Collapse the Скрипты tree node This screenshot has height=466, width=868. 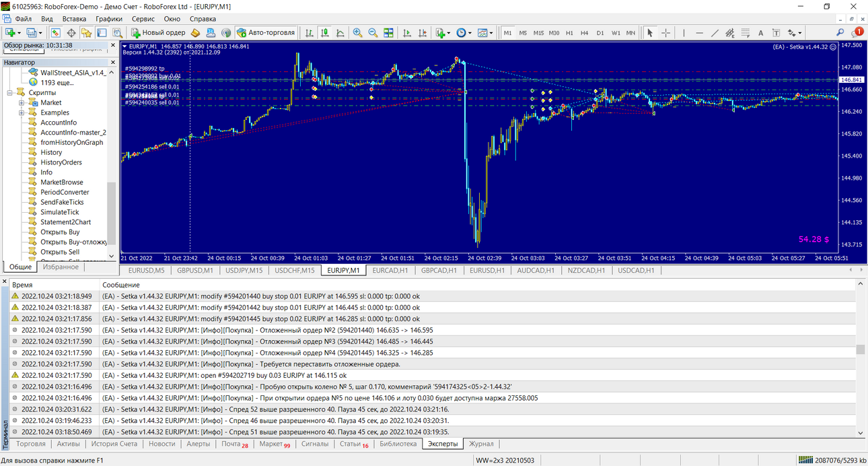[11, 92]
